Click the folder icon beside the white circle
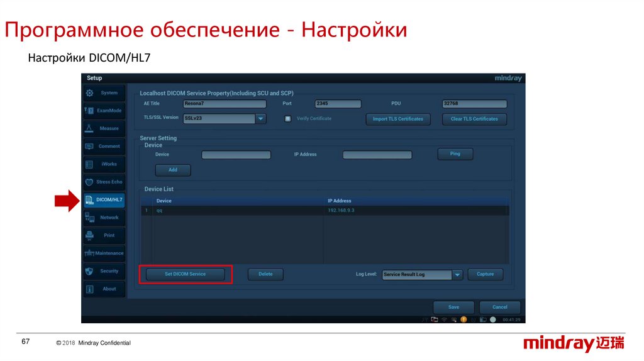 pyautogui.click(x=483, y=319)
